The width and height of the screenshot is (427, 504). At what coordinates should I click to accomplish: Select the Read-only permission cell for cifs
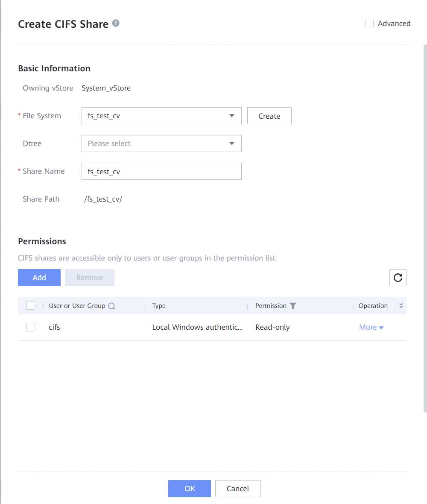(x=272, y=327)
